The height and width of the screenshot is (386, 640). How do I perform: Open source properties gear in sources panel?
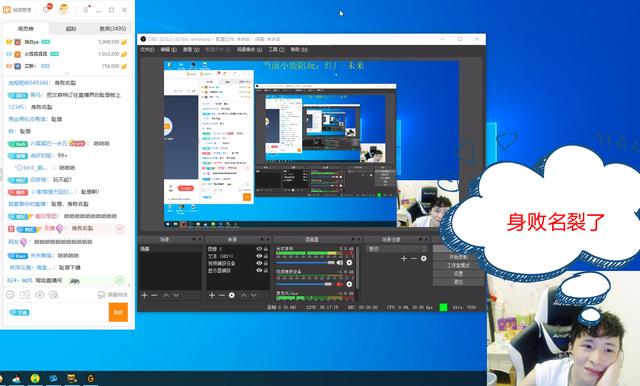point(232,295)
